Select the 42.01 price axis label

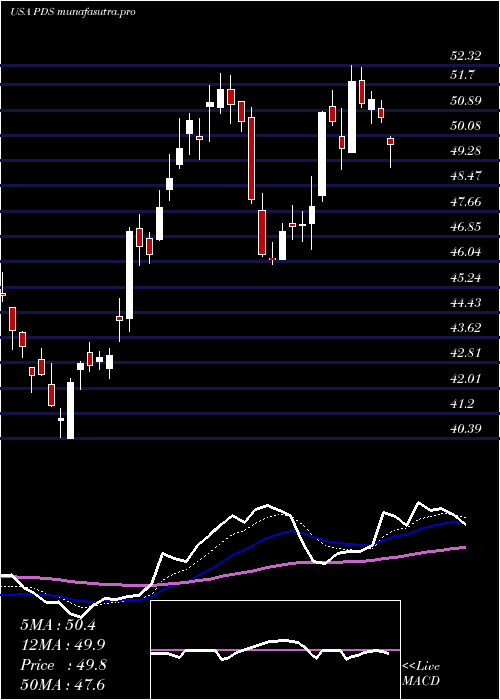tap(466, 379)
